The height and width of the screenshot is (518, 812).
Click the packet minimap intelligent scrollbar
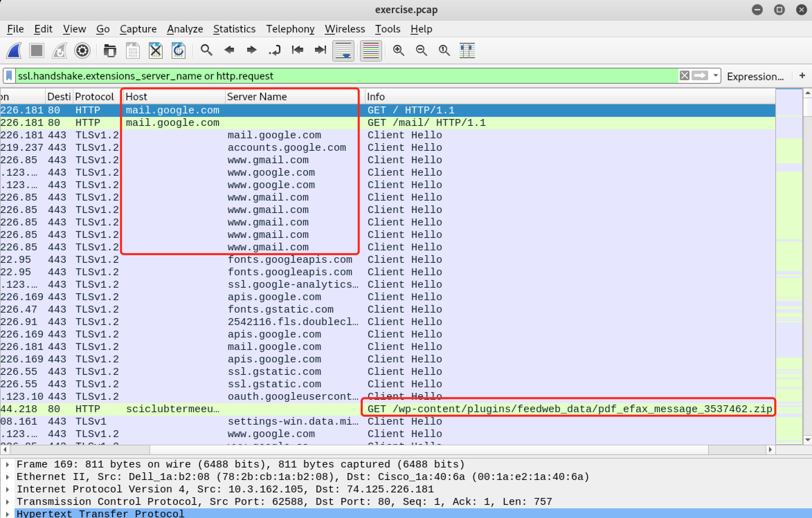point(789,266)
